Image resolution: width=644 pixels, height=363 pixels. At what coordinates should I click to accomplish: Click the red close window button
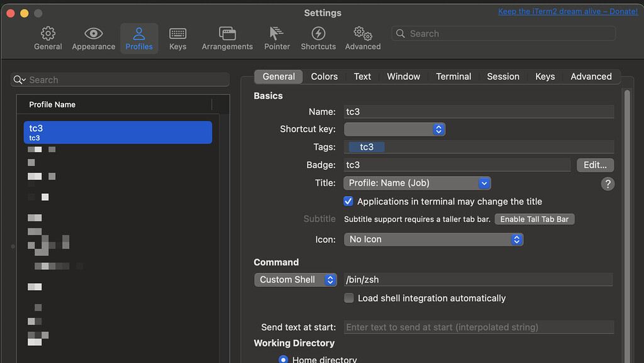[x=11, y=13]
